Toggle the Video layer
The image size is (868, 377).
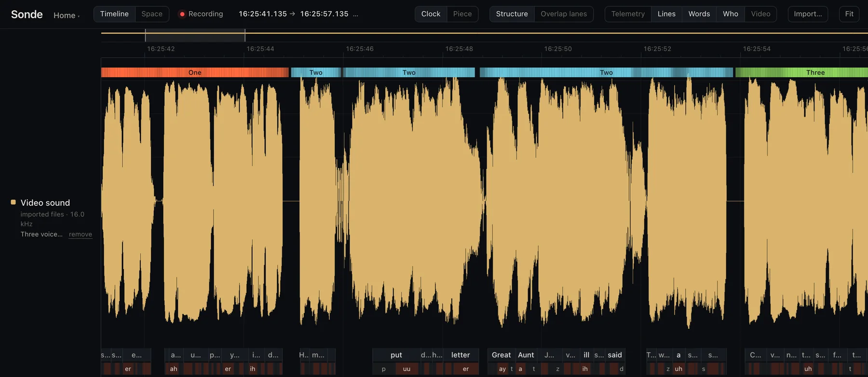coord(760,14)
